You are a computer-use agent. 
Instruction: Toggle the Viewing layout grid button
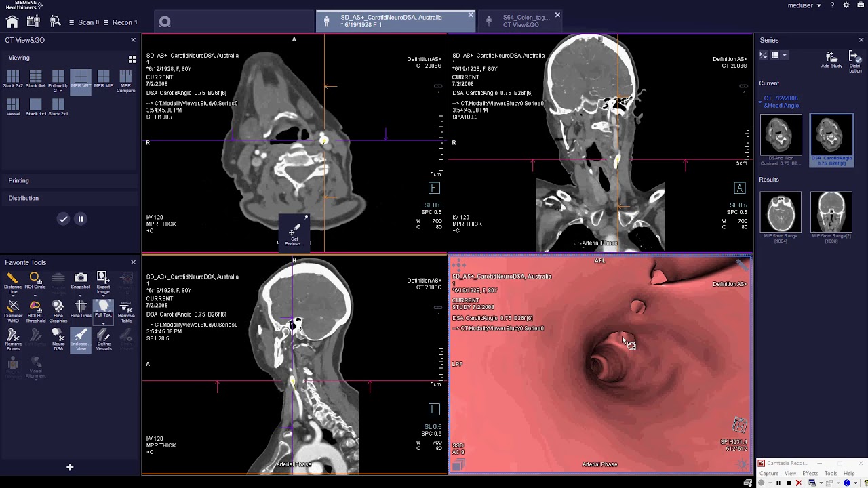(132, 59)
